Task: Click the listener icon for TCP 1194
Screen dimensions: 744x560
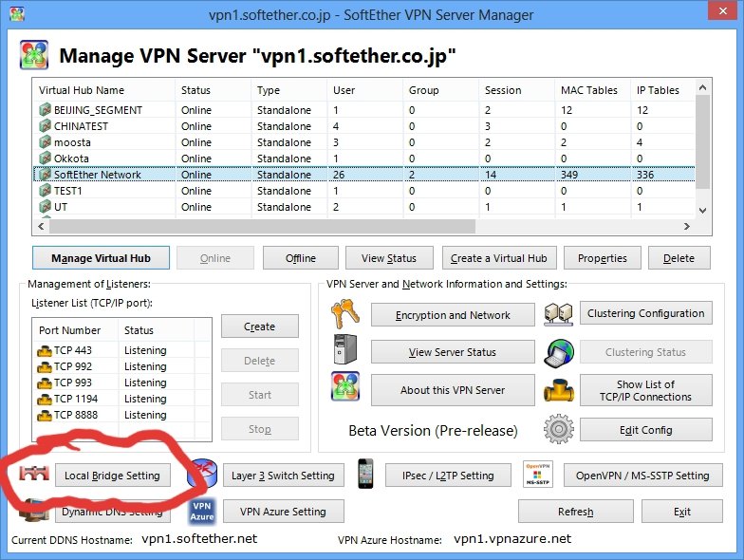Action: coord(44,399)
